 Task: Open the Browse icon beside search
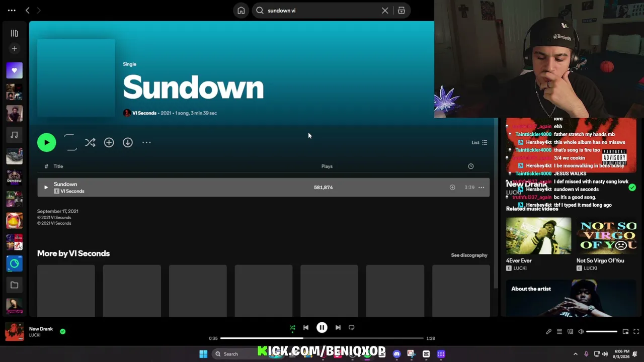pyautogui.click(x=401, y=11)
